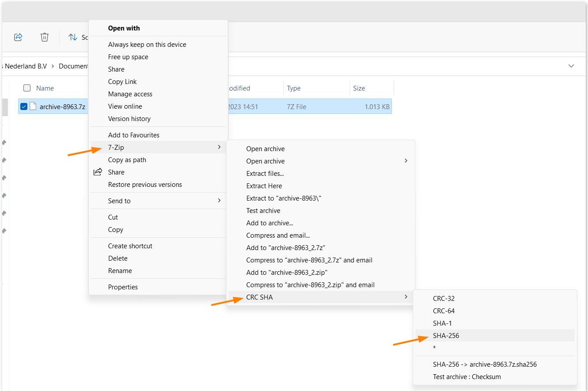The image size is (588, 391).
Task: Select SHA-256 from the checksum submenu
Action: (446, 336)
